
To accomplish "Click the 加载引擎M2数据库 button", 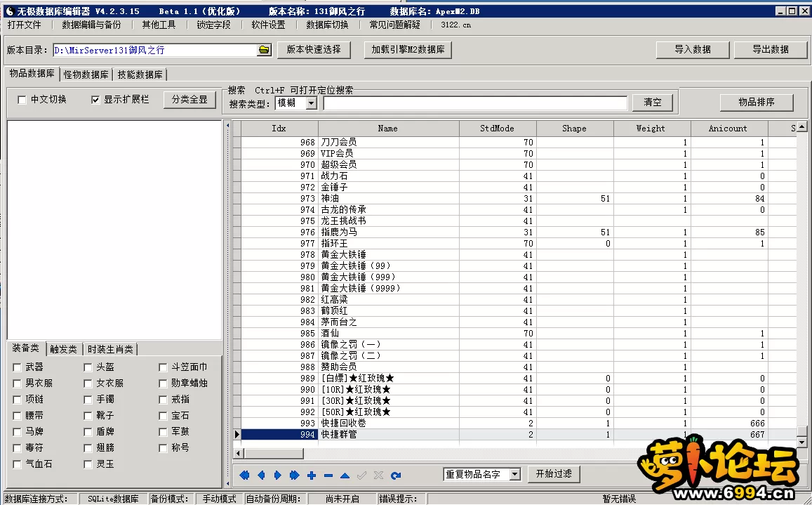I will pos(408,50).
